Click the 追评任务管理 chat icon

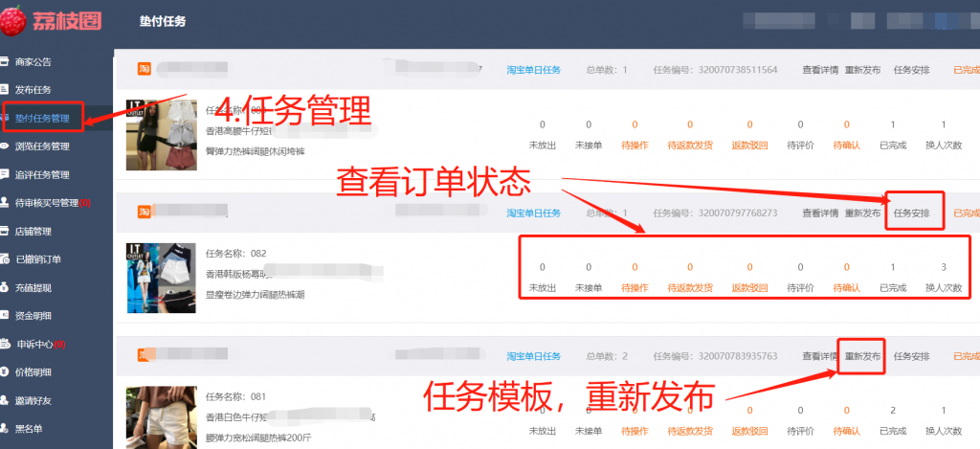tap(4, 174)
